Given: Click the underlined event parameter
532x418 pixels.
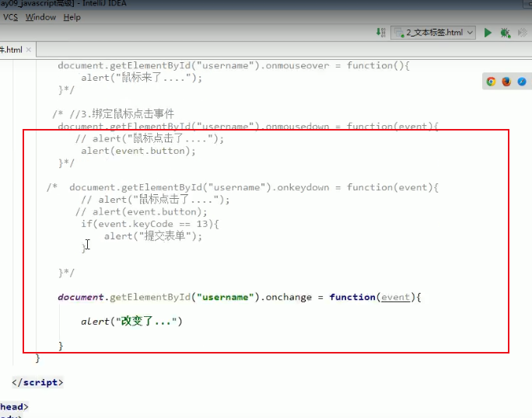Looking at the screenshot, I should 396,297.
